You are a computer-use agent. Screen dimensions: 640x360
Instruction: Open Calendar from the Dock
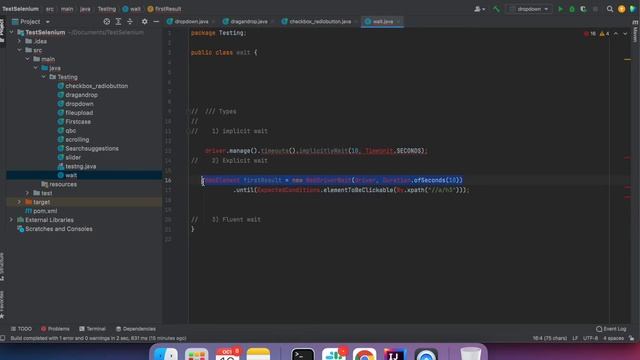click(x=227, y=353)
